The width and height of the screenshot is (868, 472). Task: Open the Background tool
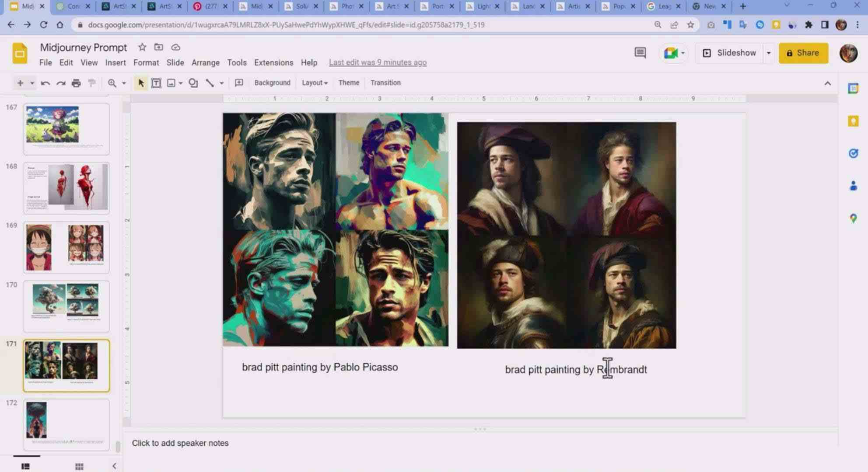pos(272,83)
